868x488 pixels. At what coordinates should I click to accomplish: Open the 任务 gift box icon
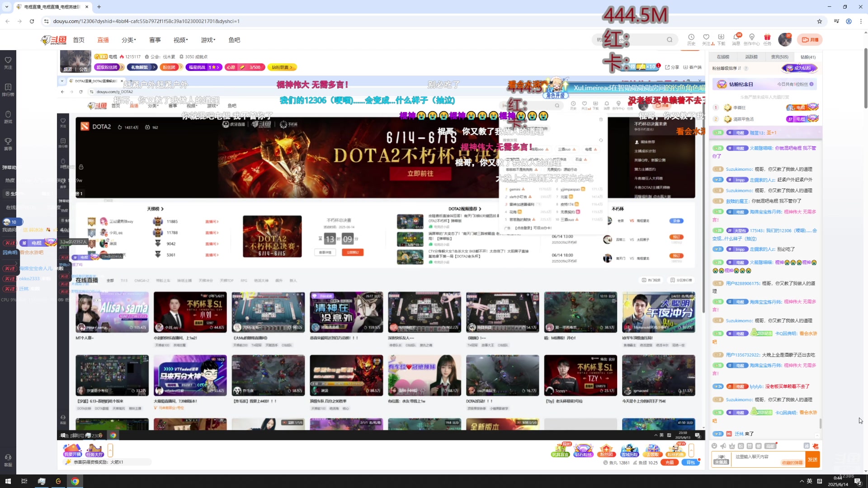click(x=767, y=39)
